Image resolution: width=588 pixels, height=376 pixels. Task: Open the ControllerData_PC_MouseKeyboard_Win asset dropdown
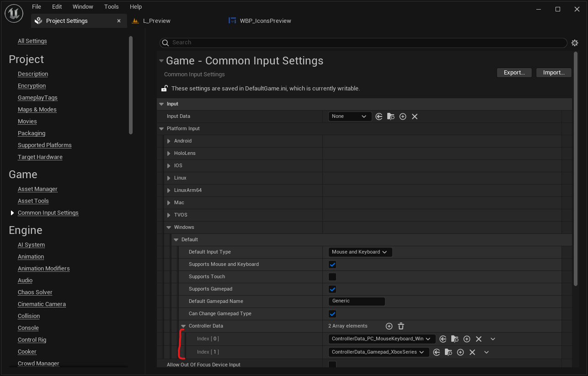pyautogui.click(x=381, y=339)
